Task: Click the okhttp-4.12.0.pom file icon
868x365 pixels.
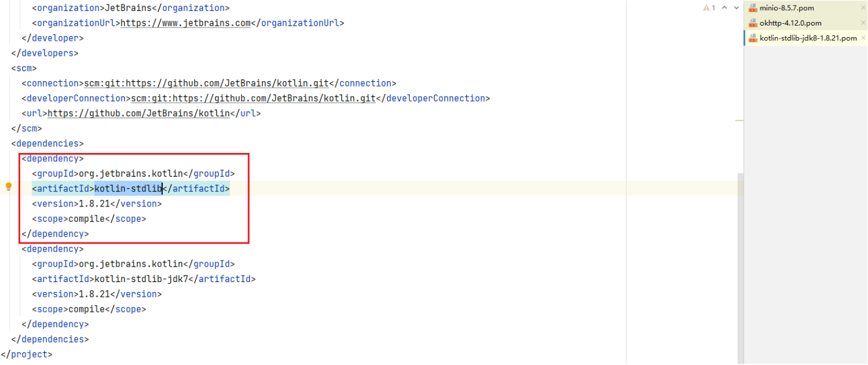Action: [x=753, y=23]
